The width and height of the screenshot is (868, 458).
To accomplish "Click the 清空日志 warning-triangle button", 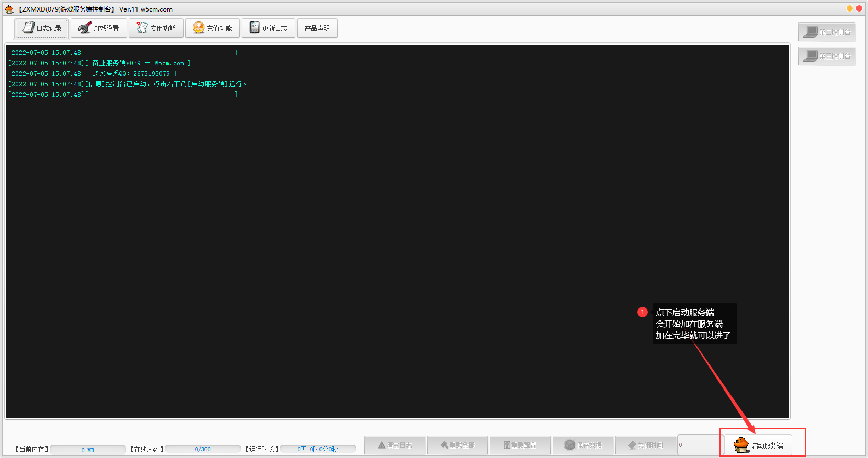I will (x=395, y=445).
